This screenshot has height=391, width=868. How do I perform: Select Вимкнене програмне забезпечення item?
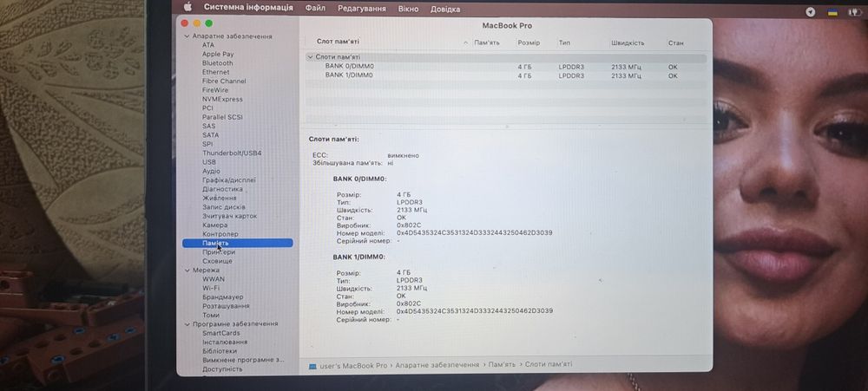click(x=243, y=360)
